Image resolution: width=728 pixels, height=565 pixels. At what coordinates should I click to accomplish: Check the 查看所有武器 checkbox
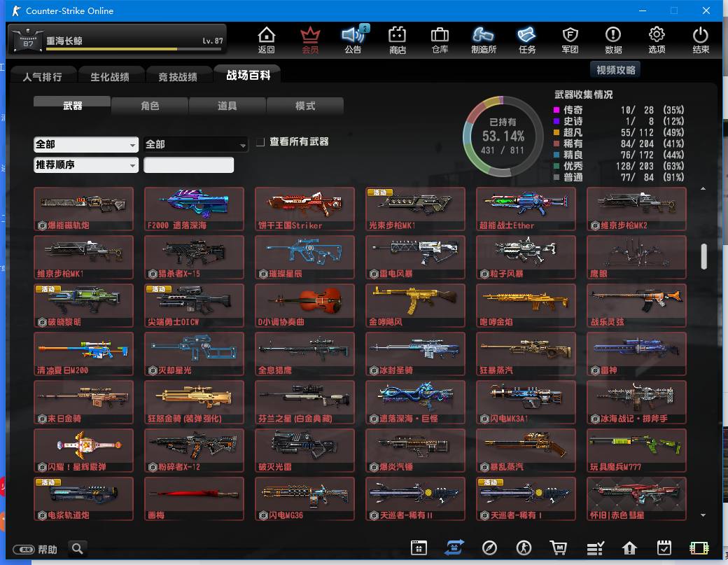pos(260,141)
